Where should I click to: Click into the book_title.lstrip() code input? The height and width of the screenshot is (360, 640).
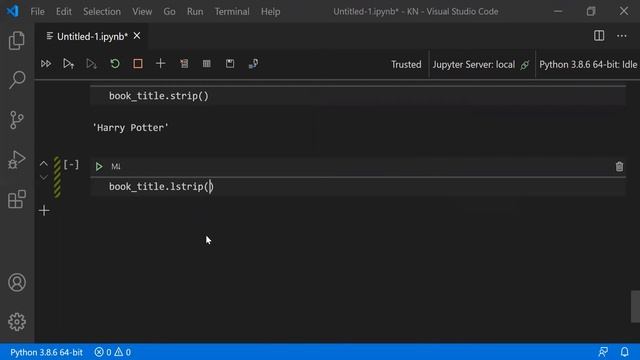coord(358,187)
